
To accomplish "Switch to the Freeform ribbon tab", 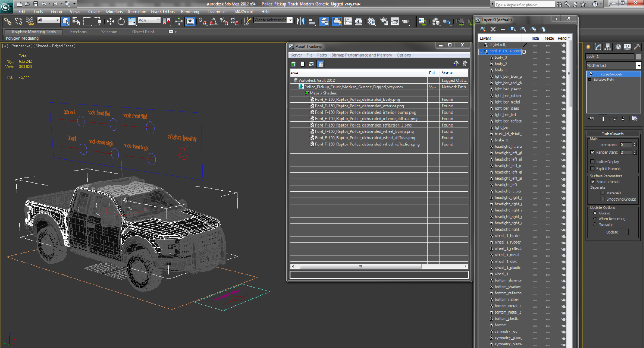I will [78, 32].
